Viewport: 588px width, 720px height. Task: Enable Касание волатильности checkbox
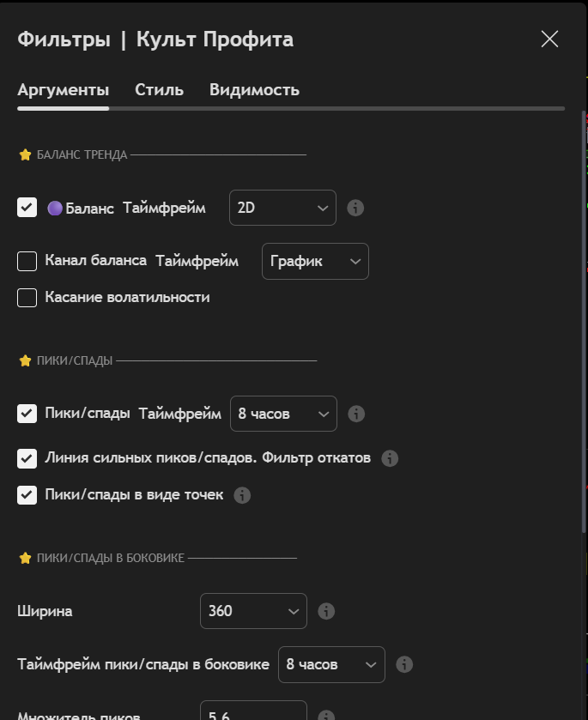(27, 298)
